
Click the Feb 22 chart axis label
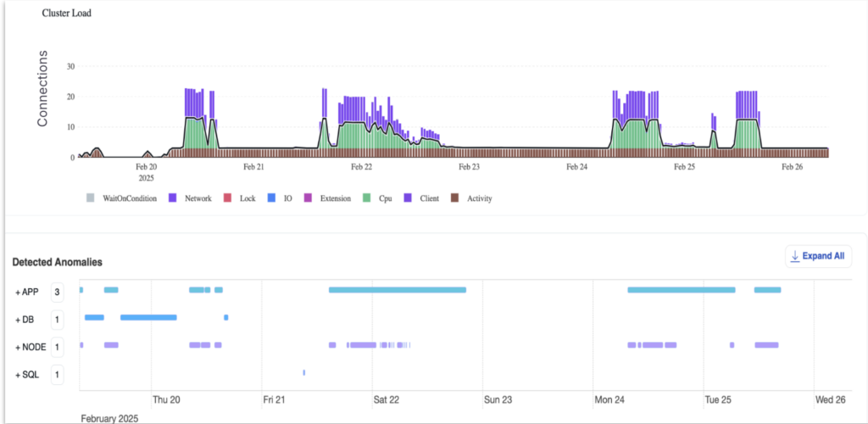point(361,166)
